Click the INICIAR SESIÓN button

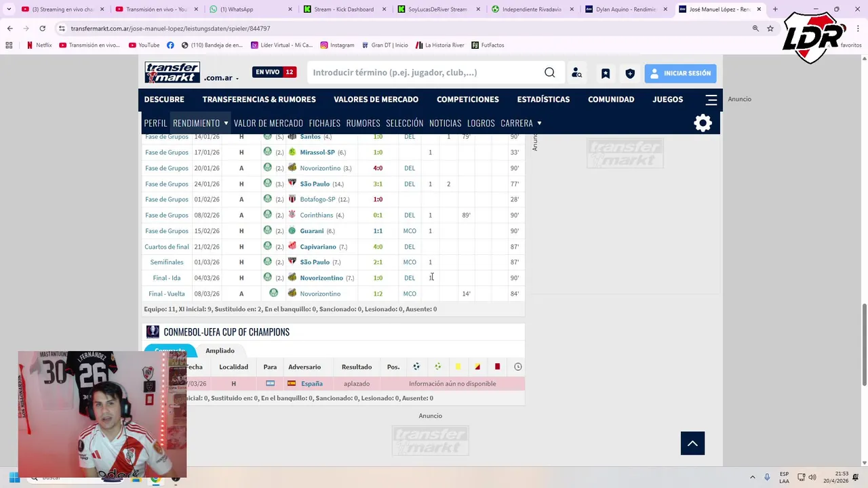click(x=680, y=73)
